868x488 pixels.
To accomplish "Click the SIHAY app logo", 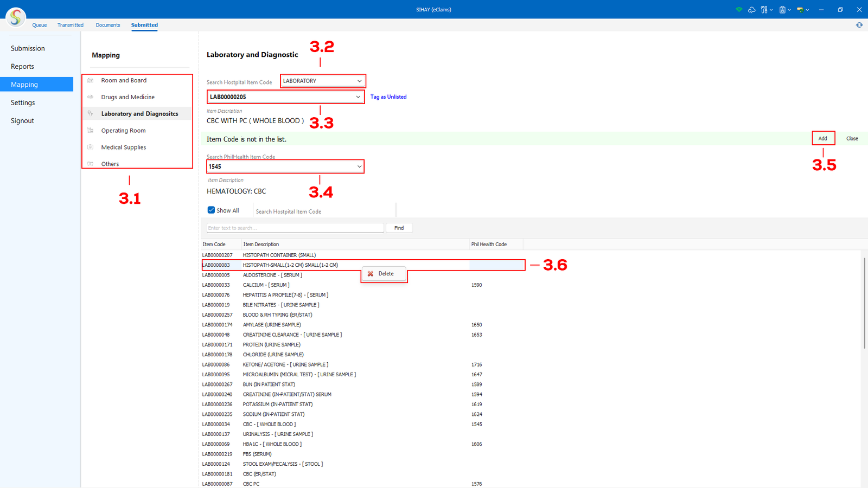I will point(16,17).
